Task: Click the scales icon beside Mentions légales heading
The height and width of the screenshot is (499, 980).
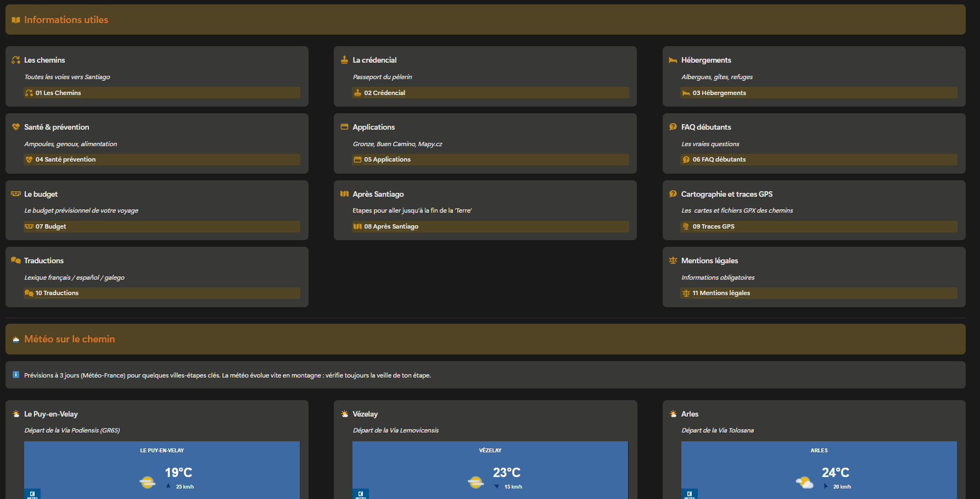Action: [673, 260]
